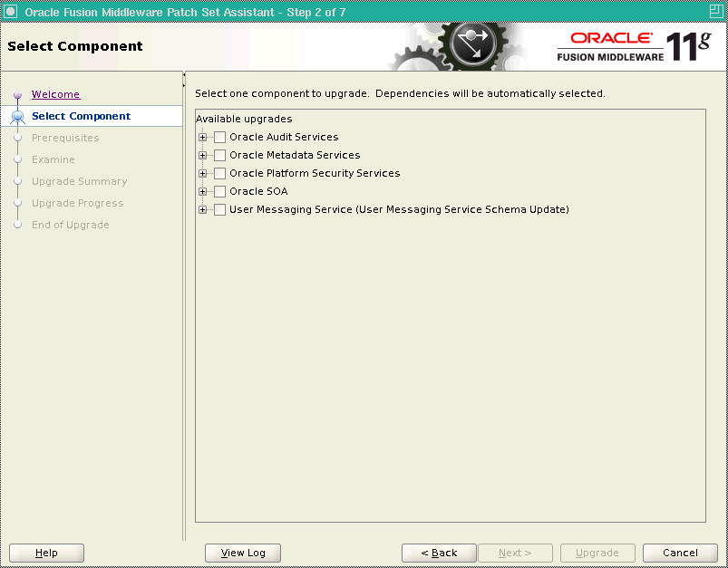This screenshot has width=728, height=568.
Task: Go to previous step with Back button
Action: coord(439,553)
